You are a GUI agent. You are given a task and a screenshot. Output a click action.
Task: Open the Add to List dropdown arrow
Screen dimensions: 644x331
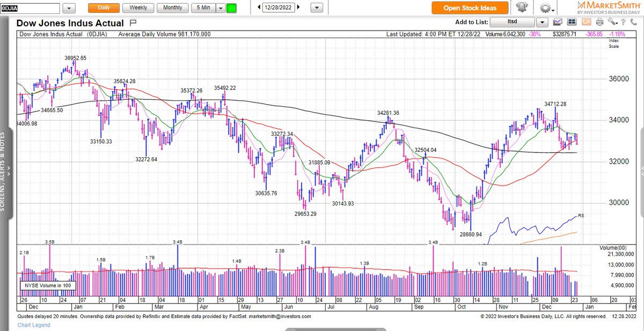coord(541,22)
